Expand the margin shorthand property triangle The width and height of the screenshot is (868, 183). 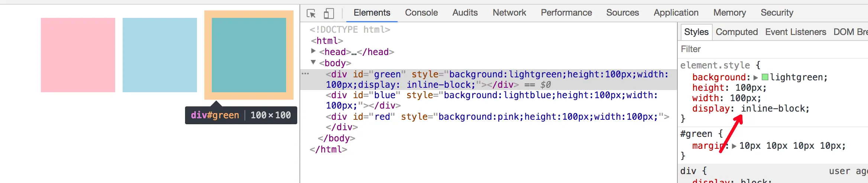[734, 146]
